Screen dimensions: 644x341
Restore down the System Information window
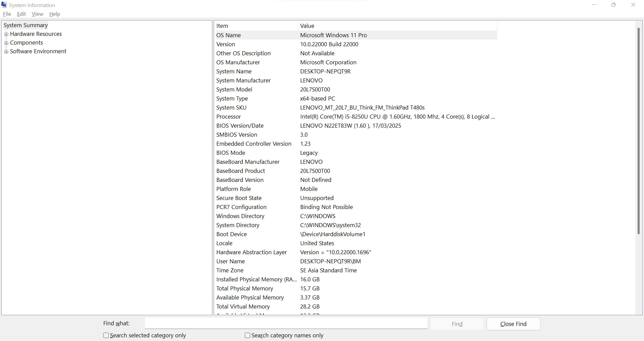click(x=613, y=5)
